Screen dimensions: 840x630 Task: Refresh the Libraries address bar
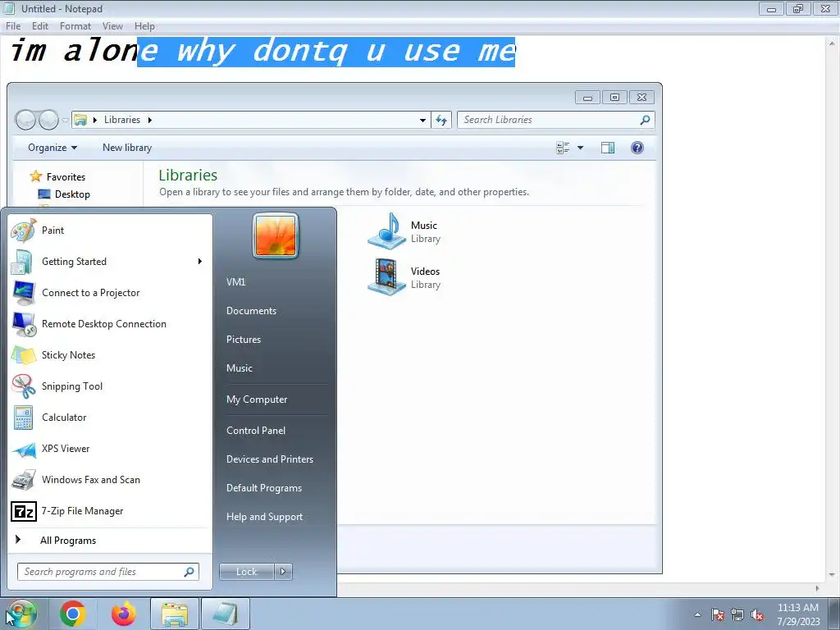point(441,120)
